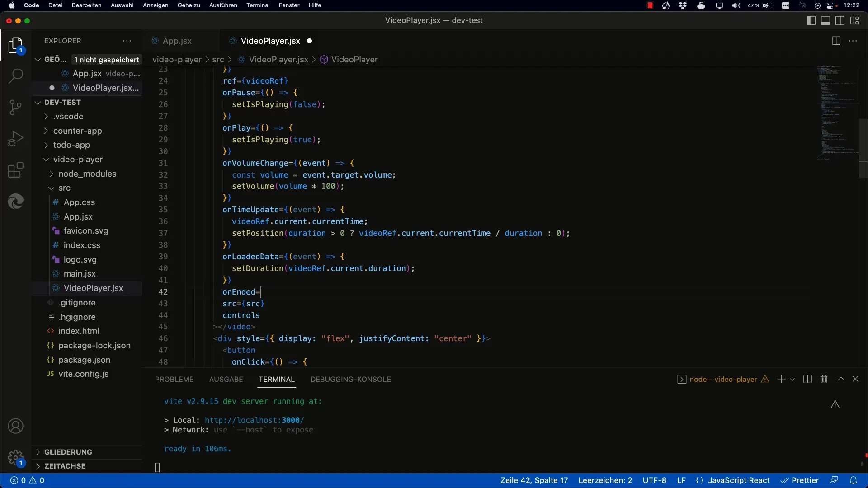868x488 pixels.
Task: Toggle the primary sidebar layout icon
Action: pyautogui.click(x=811, y=20)
